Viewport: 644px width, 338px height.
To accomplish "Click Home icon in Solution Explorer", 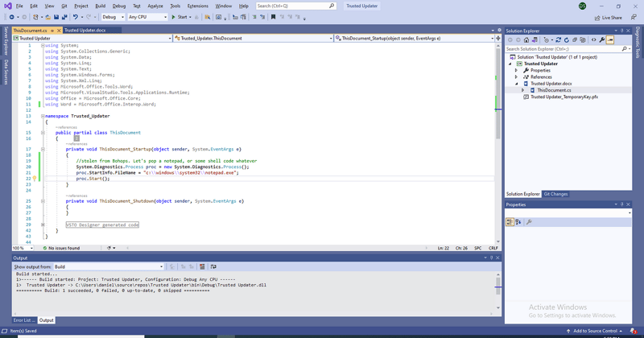I will 526,40.
